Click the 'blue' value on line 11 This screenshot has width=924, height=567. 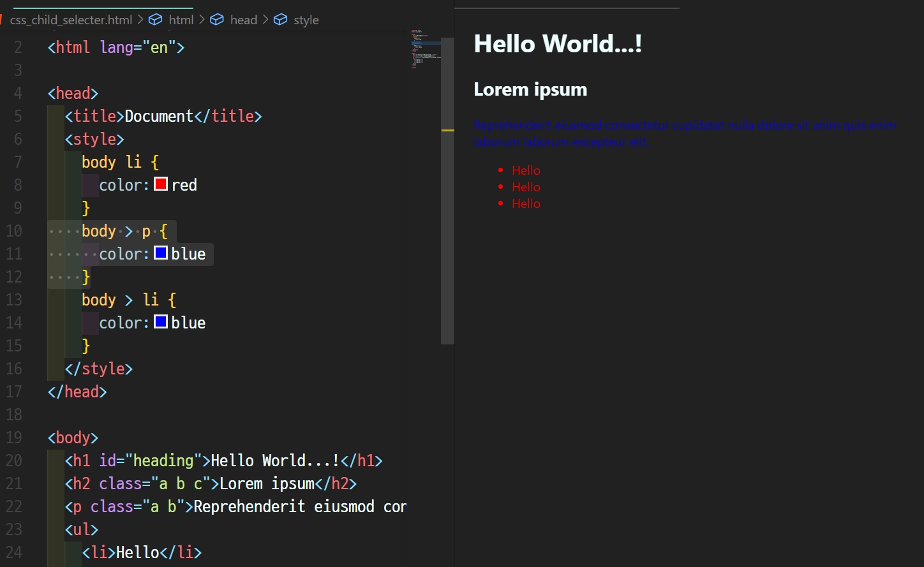pos(188,254)
